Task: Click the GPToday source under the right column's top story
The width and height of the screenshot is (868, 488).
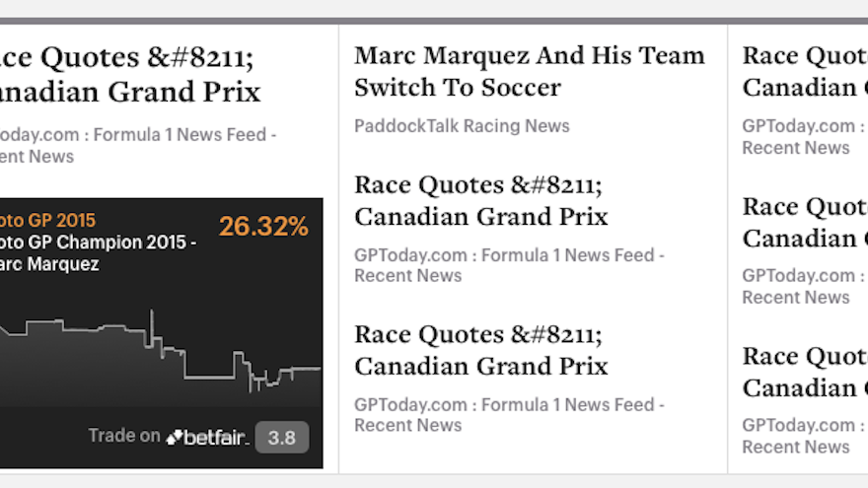Action: tap(798, 137)
